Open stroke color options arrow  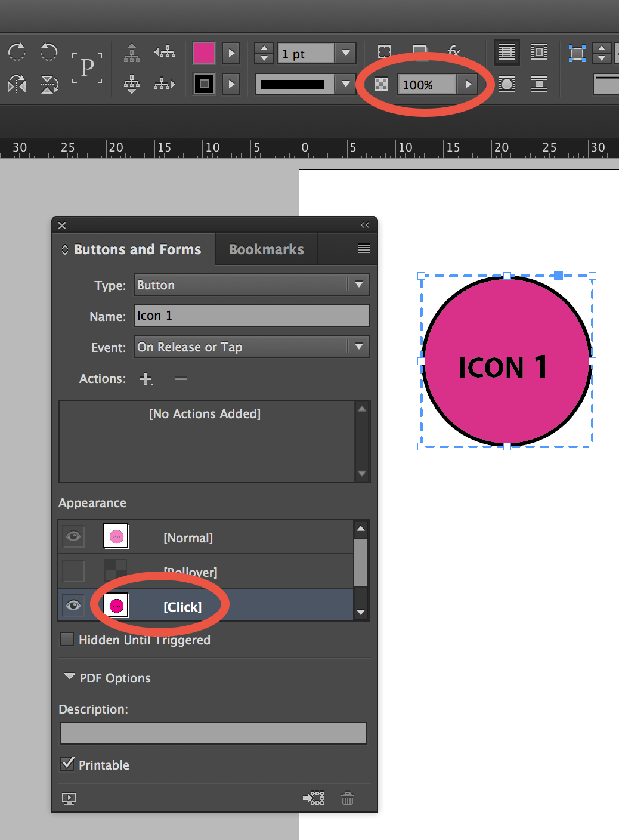231,84
